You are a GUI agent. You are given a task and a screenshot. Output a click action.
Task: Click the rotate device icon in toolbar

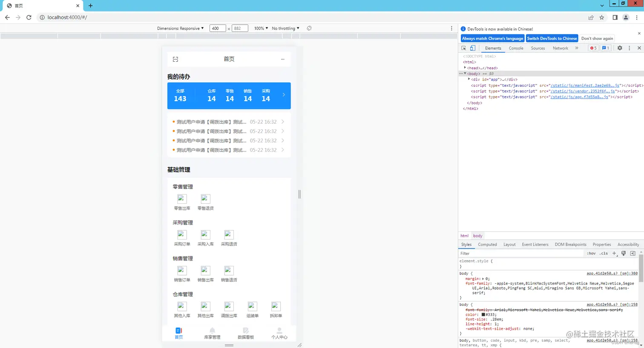click(309, 28)
